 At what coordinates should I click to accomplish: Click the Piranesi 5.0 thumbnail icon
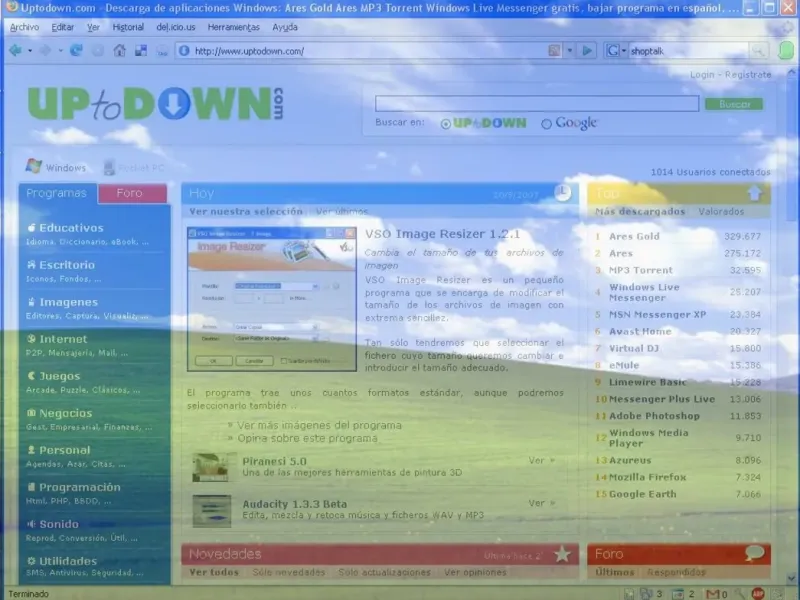(x=211, y=467)
